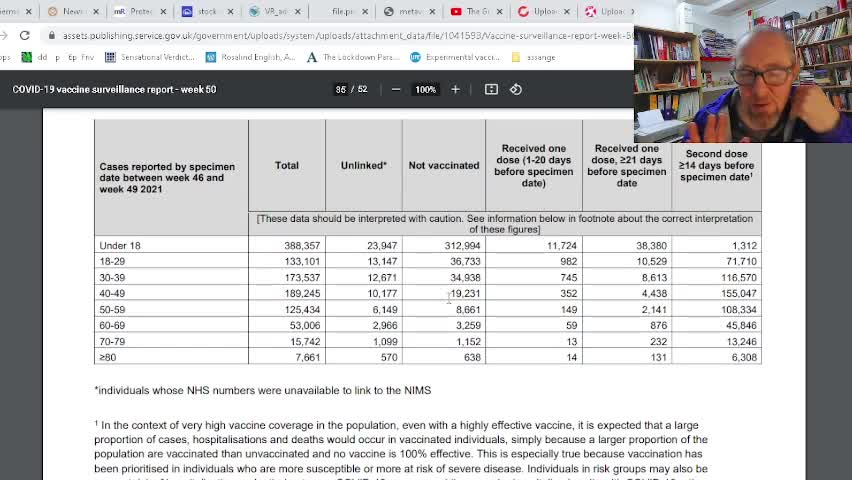The height and width of the screenshot is (480, 852).
Task: Close the 'stock' tab
Action: pyautogui.click(x=230, y=11)
